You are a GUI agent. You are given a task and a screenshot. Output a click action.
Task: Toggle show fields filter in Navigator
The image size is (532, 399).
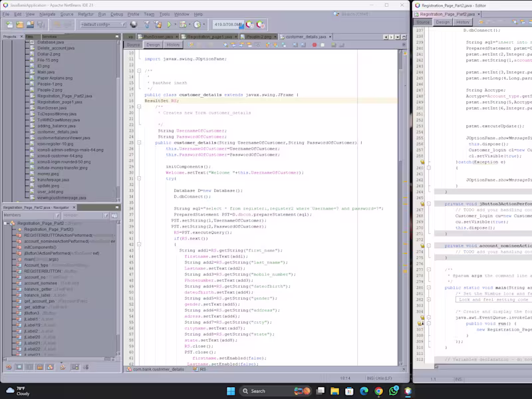click(x=18, y=366)
